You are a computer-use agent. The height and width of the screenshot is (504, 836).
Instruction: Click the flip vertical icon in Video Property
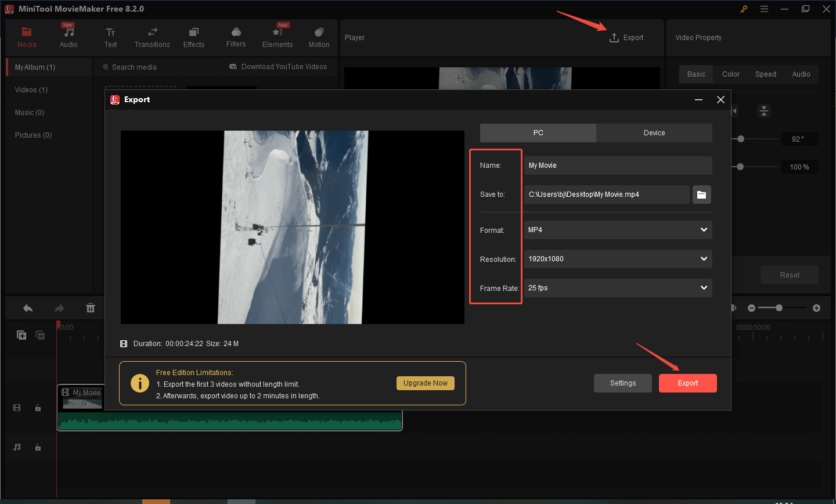click(x=764, y=111)
